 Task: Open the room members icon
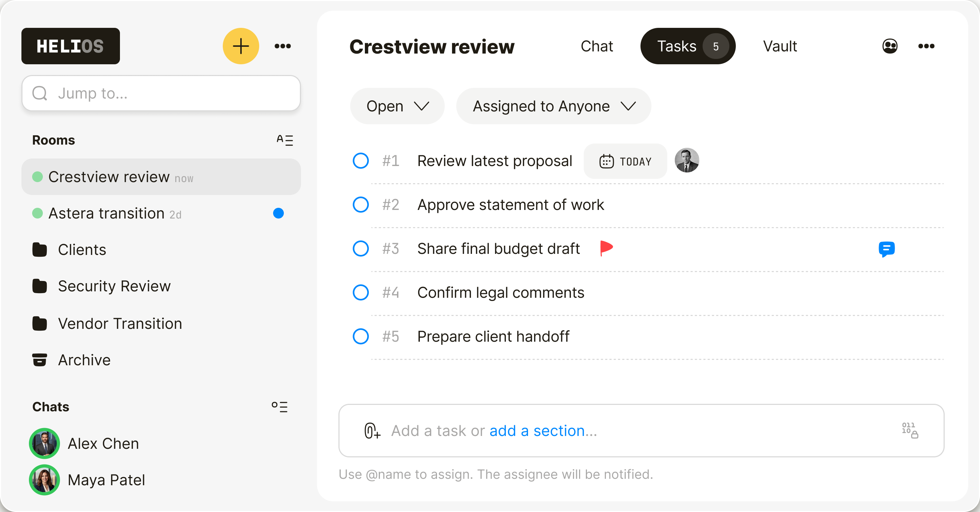(x=890, y=46)
